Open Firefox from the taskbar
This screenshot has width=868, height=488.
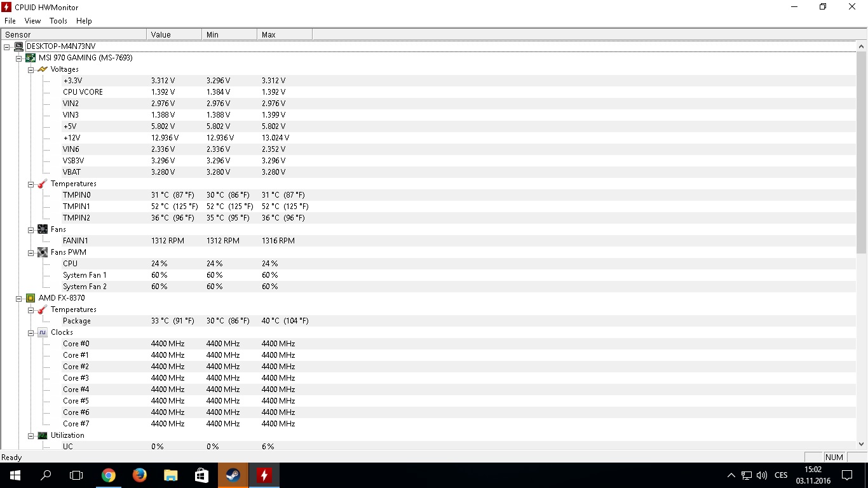point(140,475)
